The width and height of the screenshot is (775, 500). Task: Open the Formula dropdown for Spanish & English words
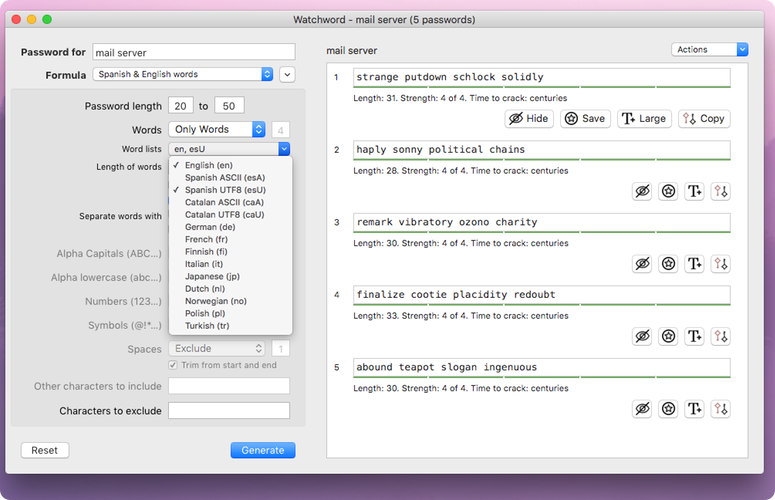coord(184,74)
